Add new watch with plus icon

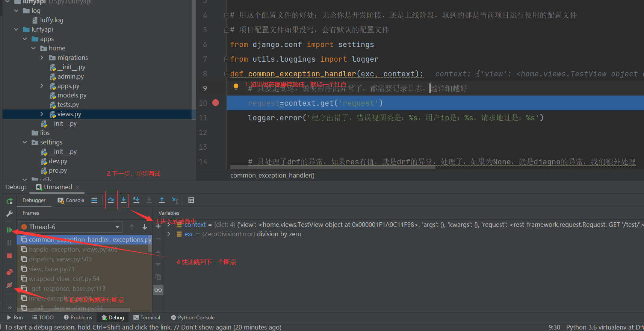[158, 226]
